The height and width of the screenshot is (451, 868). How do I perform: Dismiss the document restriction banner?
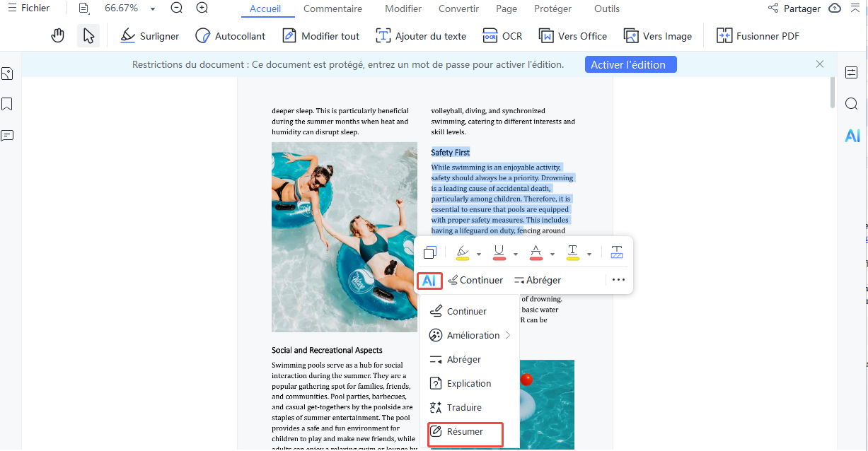pos(820,64)
